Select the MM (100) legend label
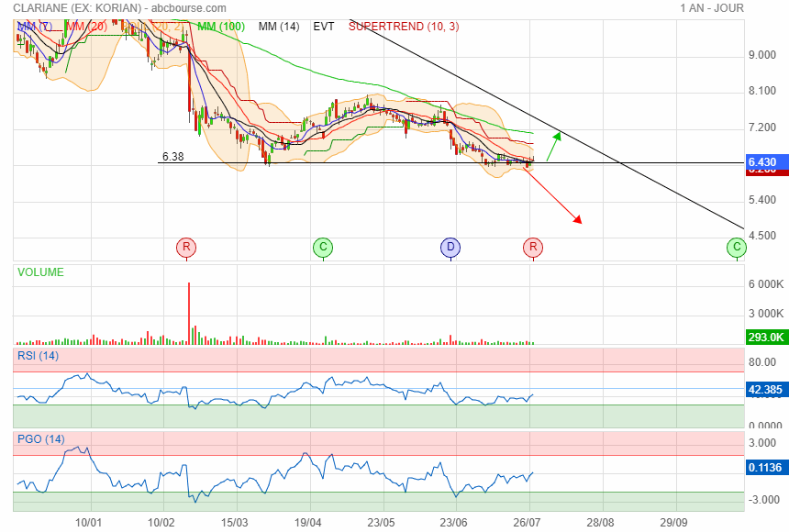Screen dimensions: 789x532 [x=221, y=27]
